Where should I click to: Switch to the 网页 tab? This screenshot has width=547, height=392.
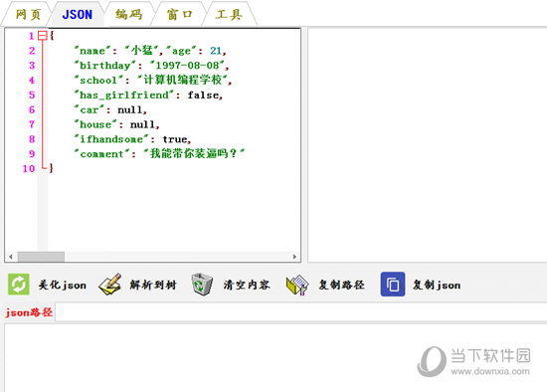[x=28, y=14]
